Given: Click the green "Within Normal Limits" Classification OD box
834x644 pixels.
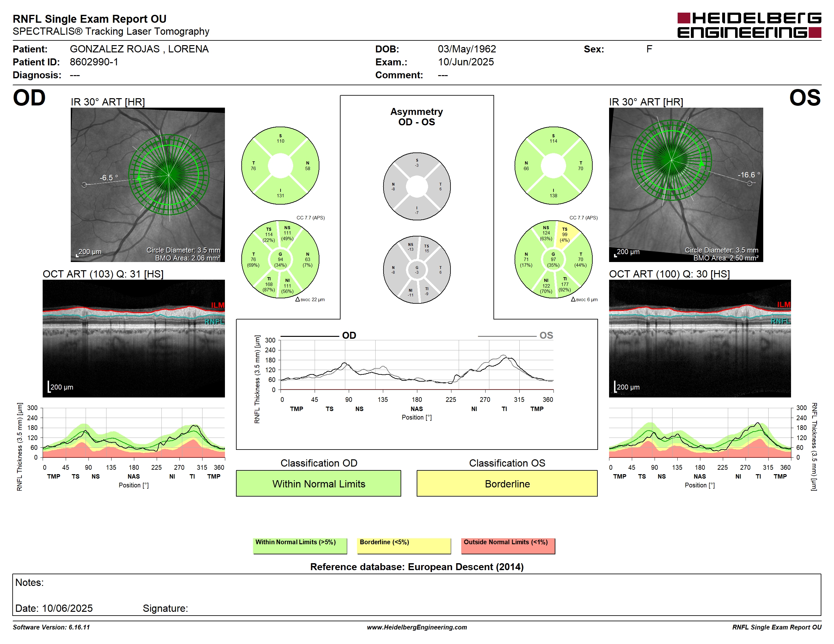Looking at the screenshot, I should [x=318, y=483].
